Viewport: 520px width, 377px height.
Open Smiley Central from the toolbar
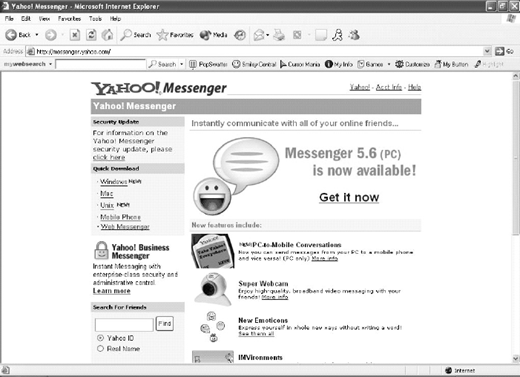[254, 64]
